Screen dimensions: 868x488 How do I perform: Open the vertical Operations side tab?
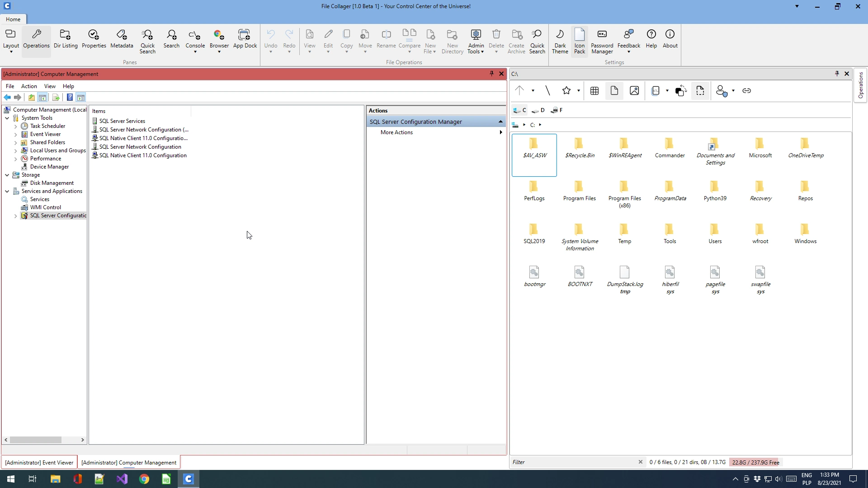[860, 85]
